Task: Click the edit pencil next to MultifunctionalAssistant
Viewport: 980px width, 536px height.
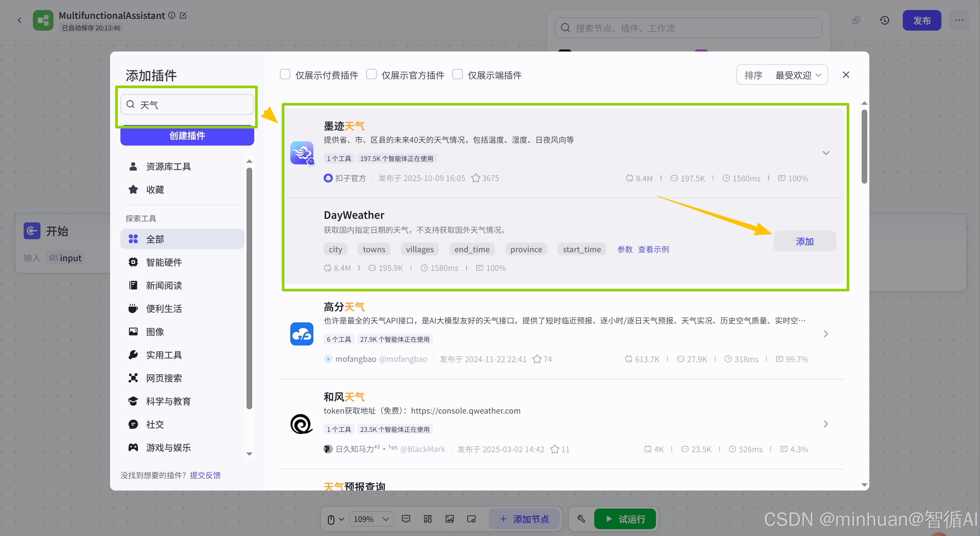Action: point(183,15)
